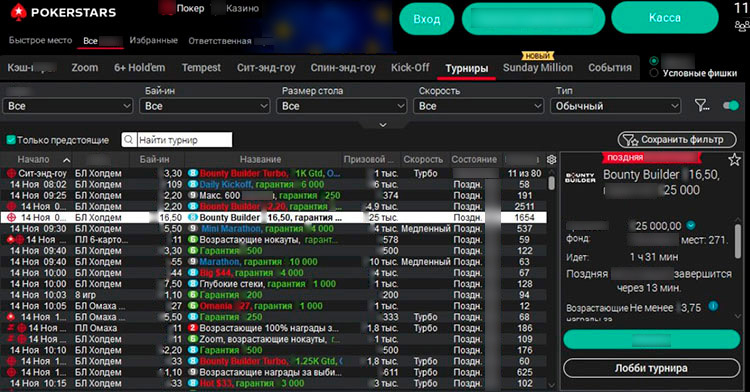Switch to the Спин-энд-гоу tab
The width and height of the screenshot is (750, 392).
pyautogui.click(x=343, y=68)
